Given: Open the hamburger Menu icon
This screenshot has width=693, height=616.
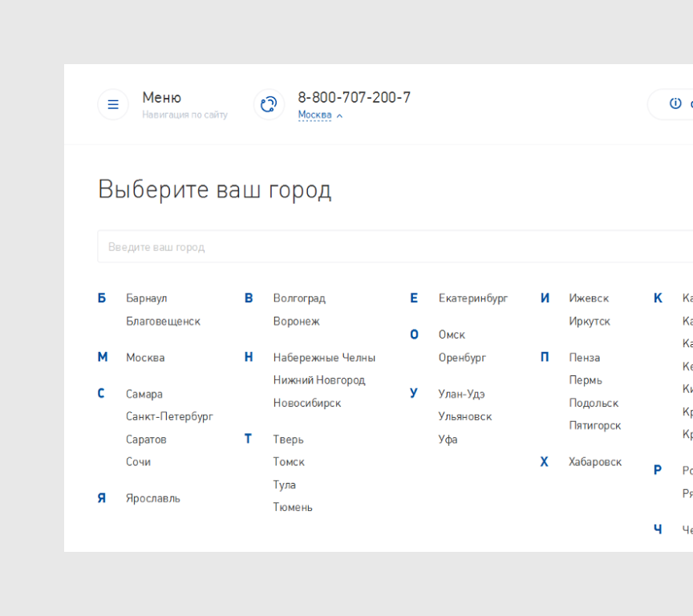Looking at the screenshot, I should point(113,104).
